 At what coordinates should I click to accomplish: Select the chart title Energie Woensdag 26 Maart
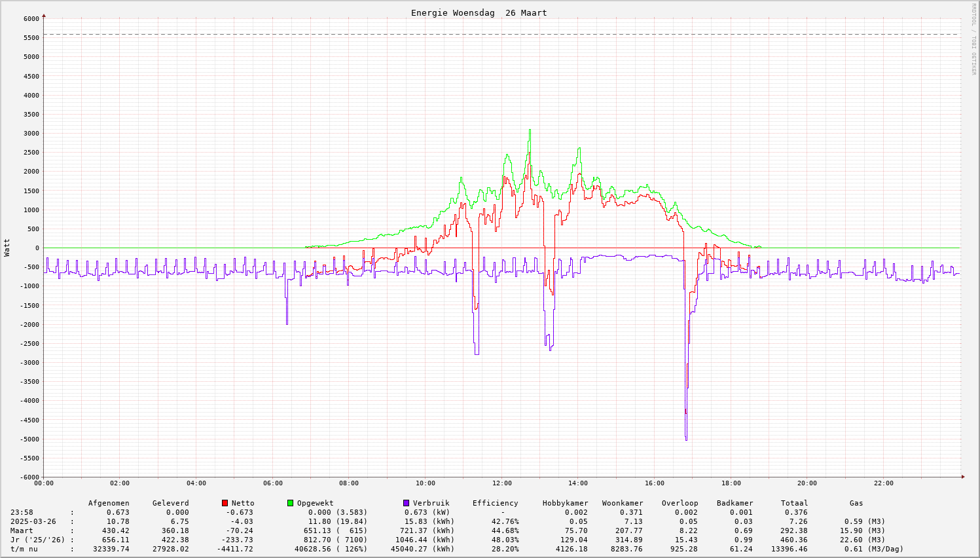479,13
